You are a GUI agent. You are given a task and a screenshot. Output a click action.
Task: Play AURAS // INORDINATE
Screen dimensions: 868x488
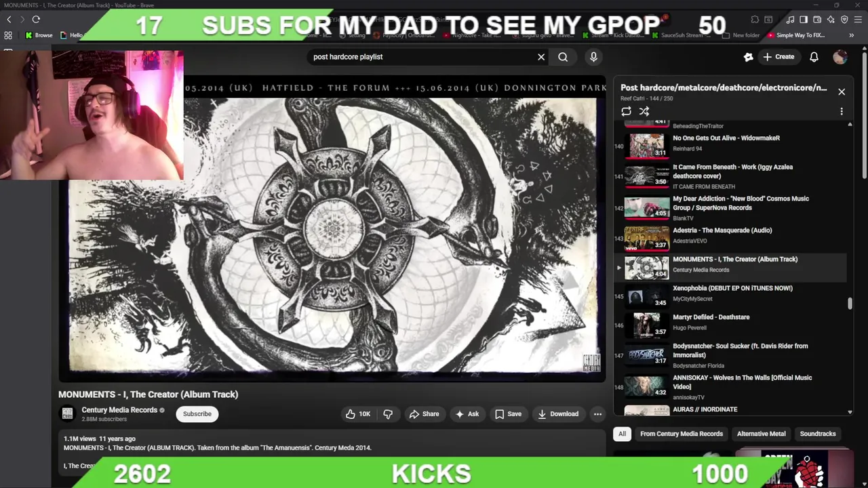coord(729,410)
